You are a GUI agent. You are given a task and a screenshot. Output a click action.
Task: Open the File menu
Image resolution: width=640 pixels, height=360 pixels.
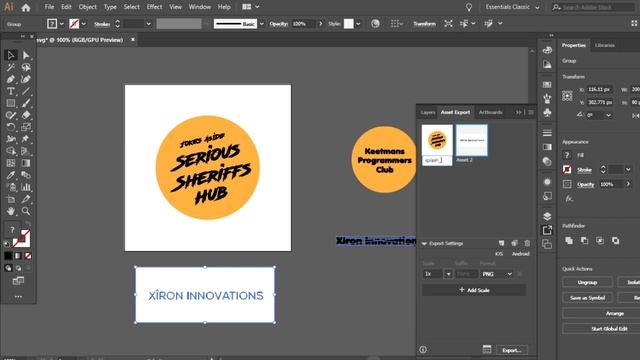[x=49, y=7]
